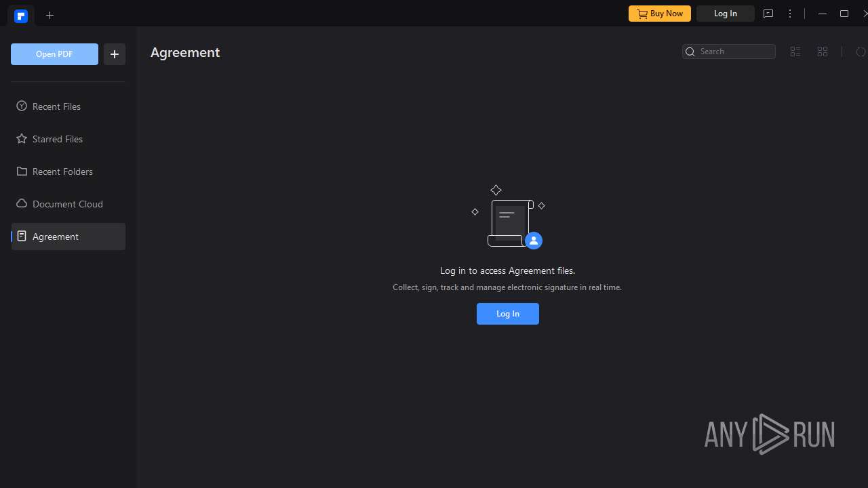The height and width of the screenshot is (488, 868).
Task: Open the feedback message icon
Action: pyautogui.click(x=768, y=14)
